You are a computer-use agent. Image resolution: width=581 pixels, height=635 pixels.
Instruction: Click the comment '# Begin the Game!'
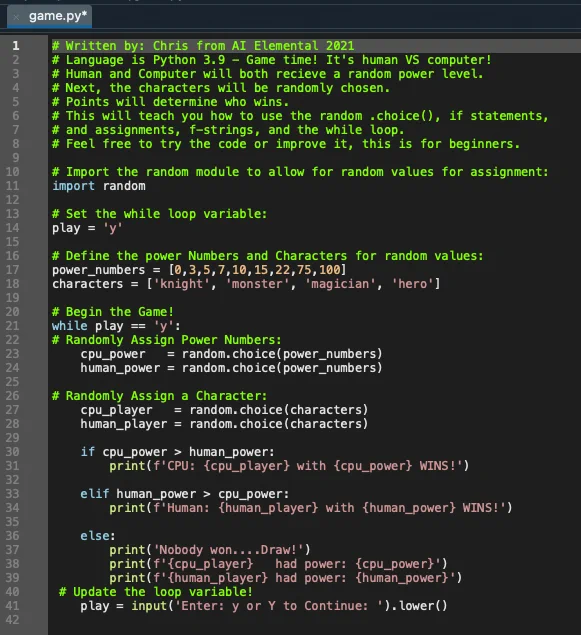(x=113, y=312)
